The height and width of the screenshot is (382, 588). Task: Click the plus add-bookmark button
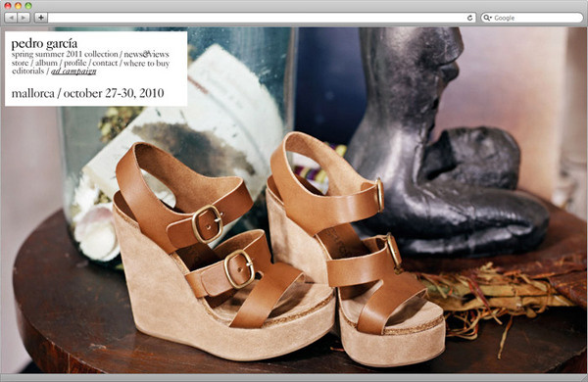[x=41, y=18]
